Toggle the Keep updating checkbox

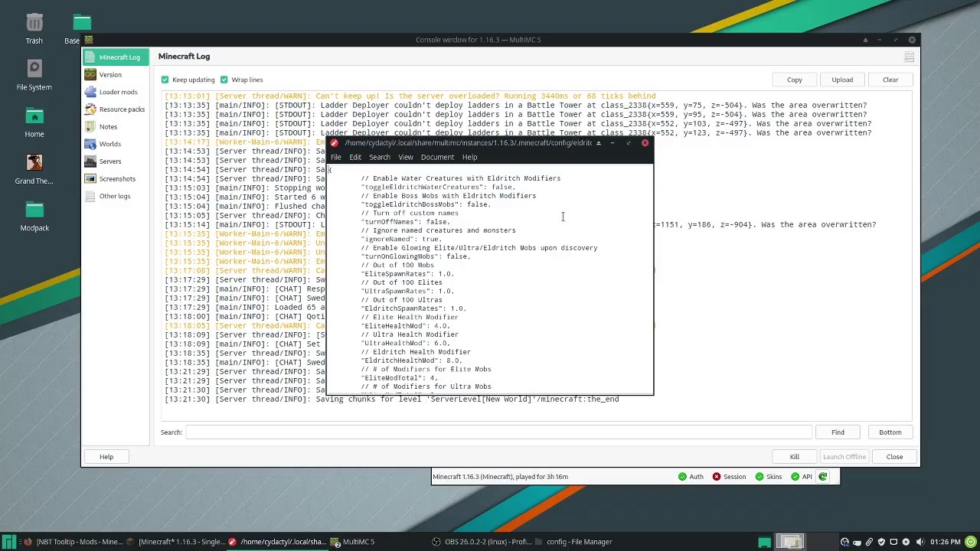[x=165, y=80]
